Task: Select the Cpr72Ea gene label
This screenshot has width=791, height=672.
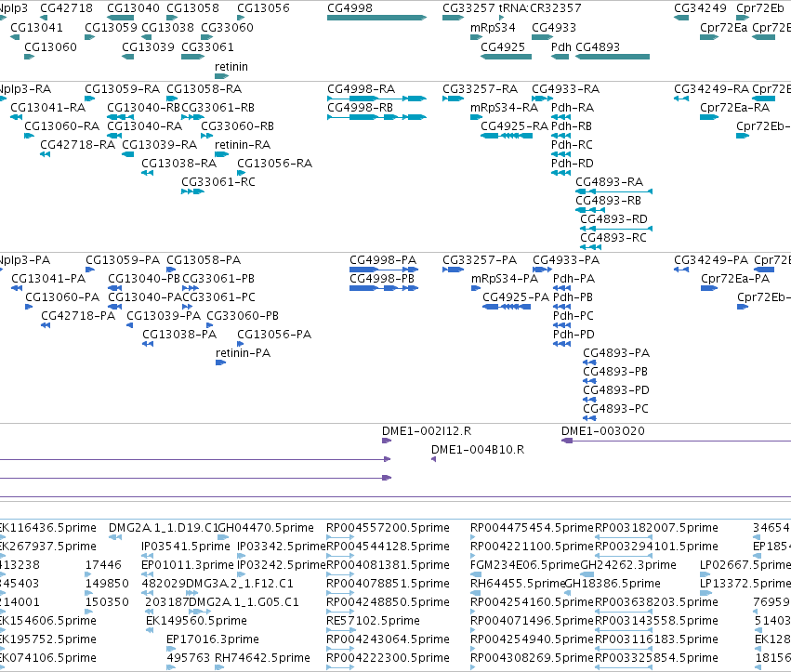Action: click(x=723, y=28)
